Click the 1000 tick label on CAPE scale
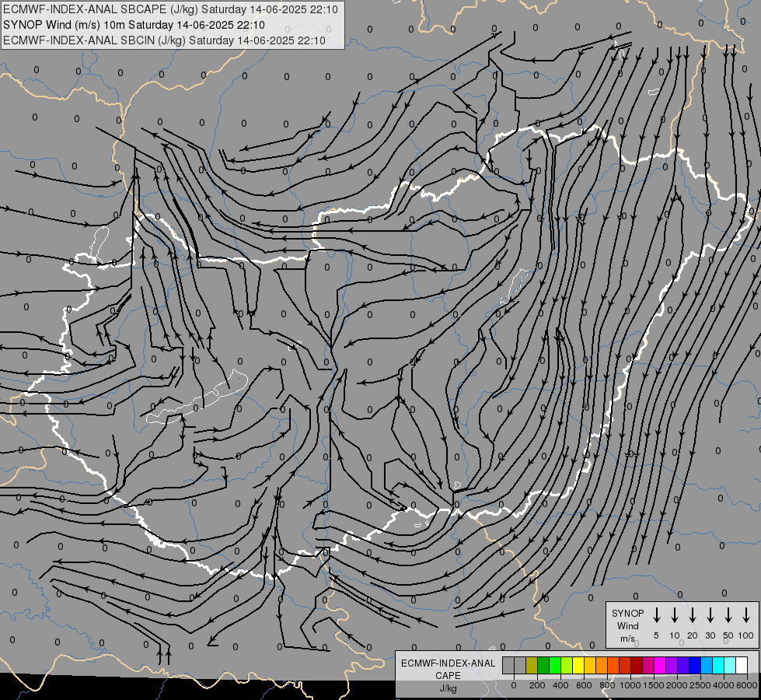The image size is (761, 700). coord(630,685)
